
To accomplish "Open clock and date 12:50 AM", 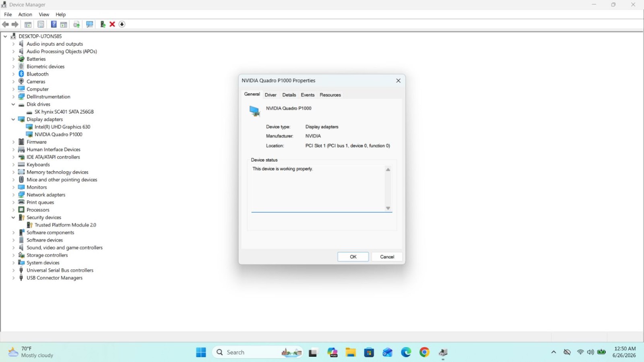I will (624, 352).
